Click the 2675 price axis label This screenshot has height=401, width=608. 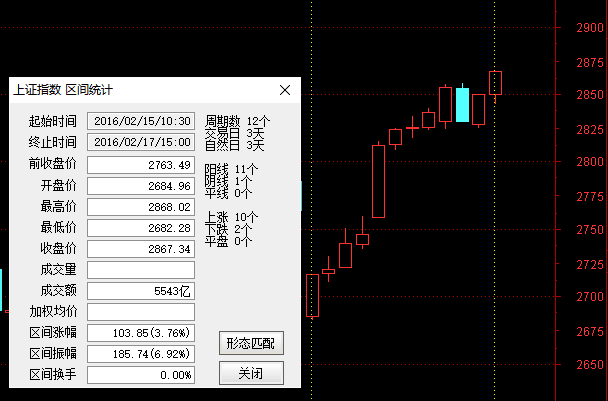click(x=590, y=332)
